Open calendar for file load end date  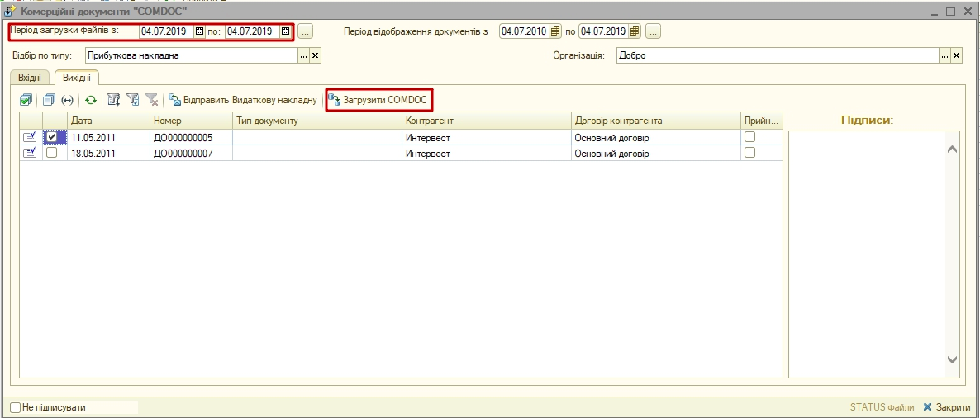(285, 31)
